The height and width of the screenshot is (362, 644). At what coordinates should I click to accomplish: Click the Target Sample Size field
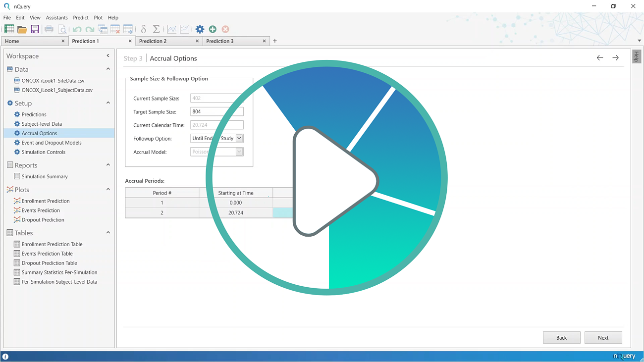[216, 112]
